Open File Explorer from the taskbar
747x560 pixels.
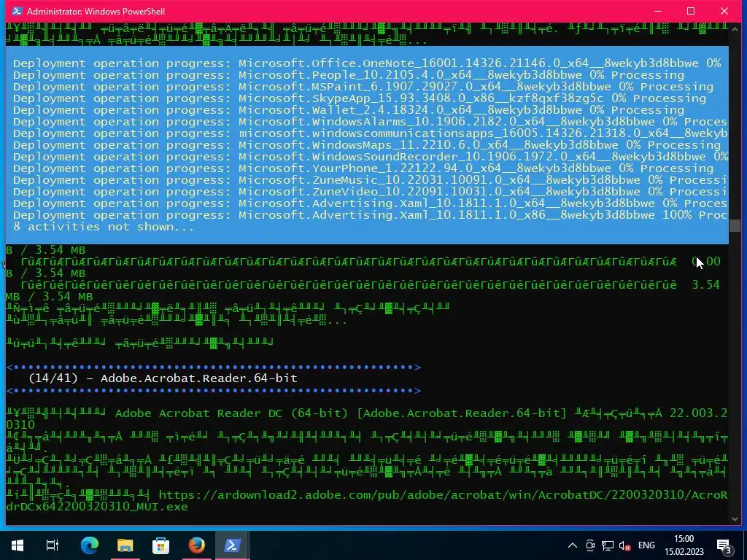[x=125, y=545]
